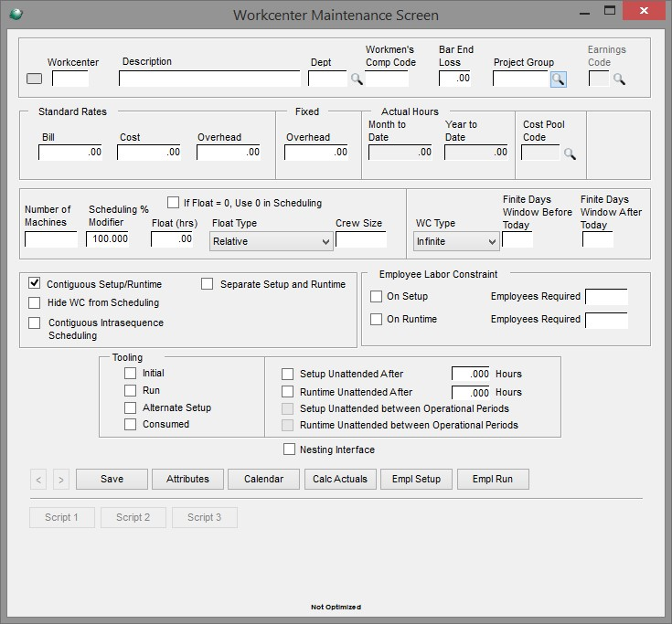Viewport: 672px width, 624px height.
Task: Click the Dept input field
Action: coord(327,79)
